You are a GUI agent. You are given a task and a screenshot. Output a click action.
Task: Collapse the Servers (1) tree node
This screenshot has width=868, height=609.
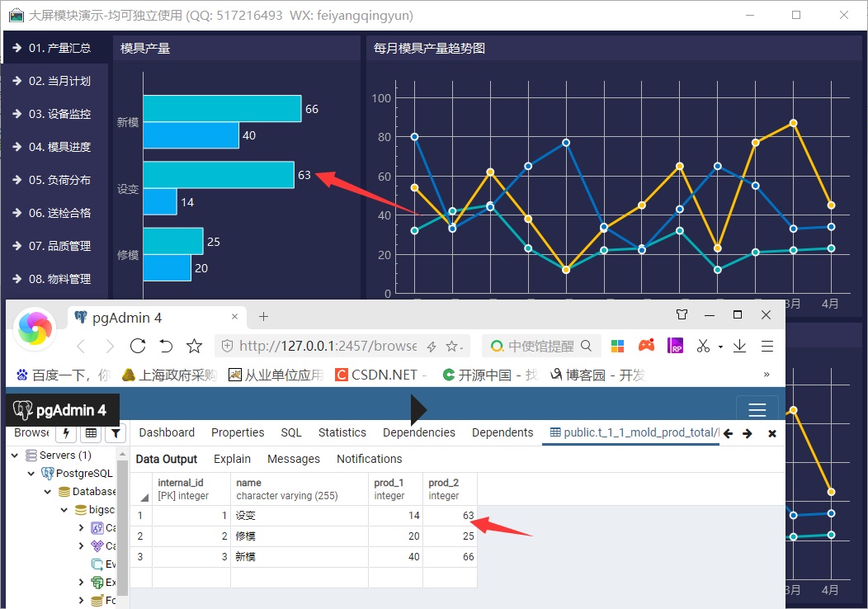click(x=16, y=456)
